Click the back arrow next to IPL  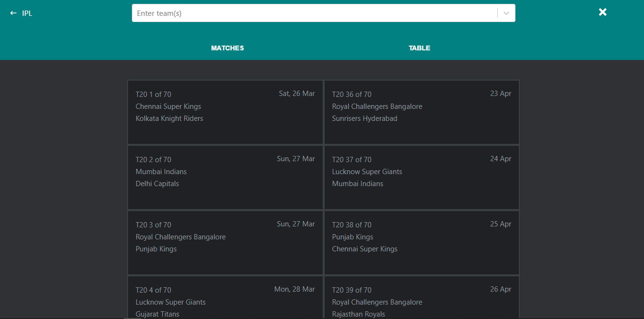(x=13, y=12)
